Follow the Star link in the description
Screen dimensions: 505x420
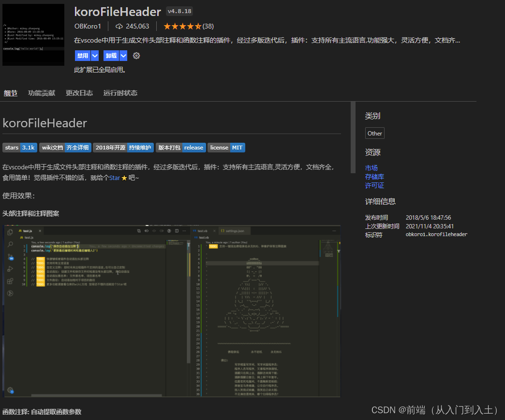point(115,178)
